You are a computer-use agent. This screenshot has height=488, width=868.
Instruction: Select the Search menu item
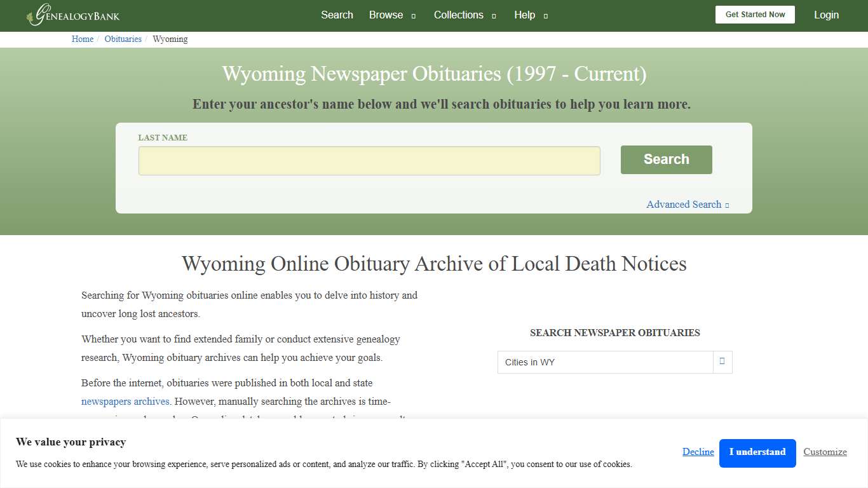pos(337,15)
